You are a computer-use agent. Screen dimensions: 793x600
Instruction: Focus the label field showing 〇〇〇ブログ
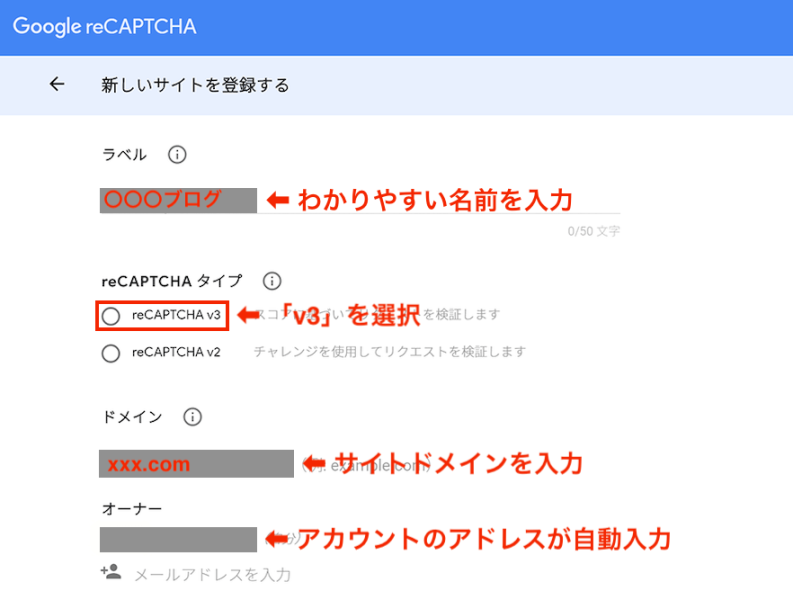point(178,199)
